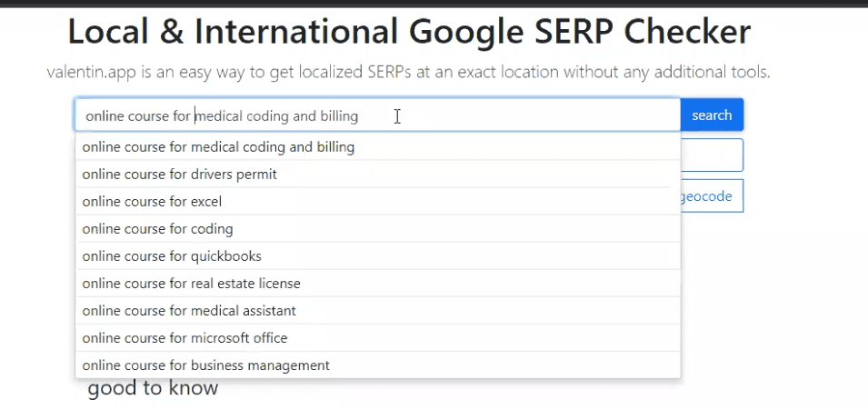Pick "online course for business management" suggestion

[x=377, y=365]
